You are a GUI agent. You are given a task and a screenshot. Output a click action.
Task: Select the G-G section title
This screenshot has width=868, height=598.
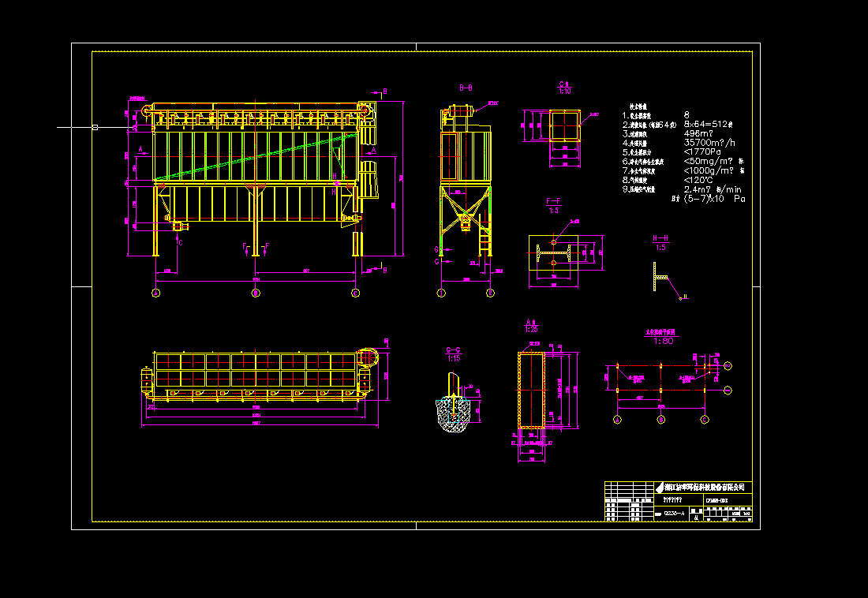tap(454, 350)
